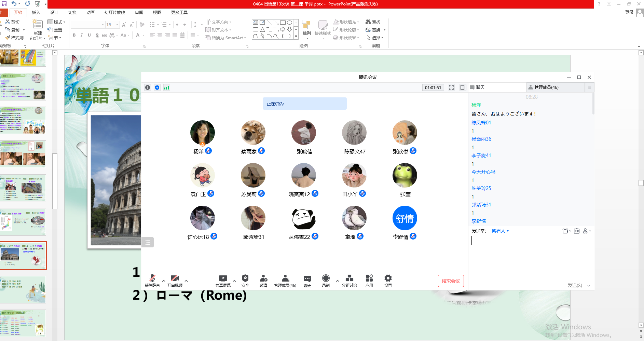Click the slide thumbnail panel scrollbar
The height and width of the screenshot is (341, 644).
(55, 181)
